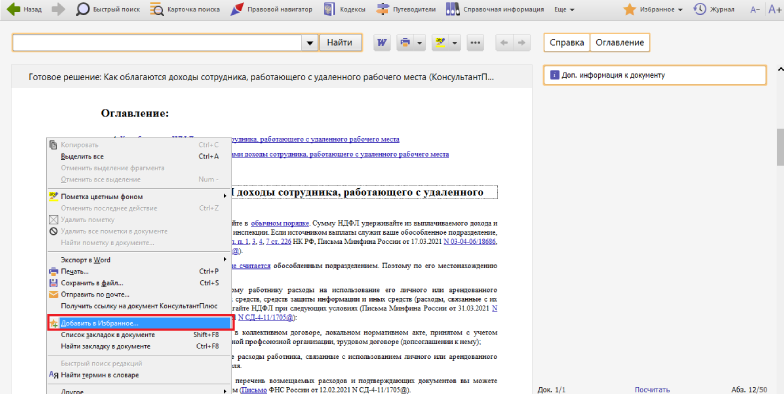784x394 pixels.
Task: Click the document search input field
Action: point(156,42)
